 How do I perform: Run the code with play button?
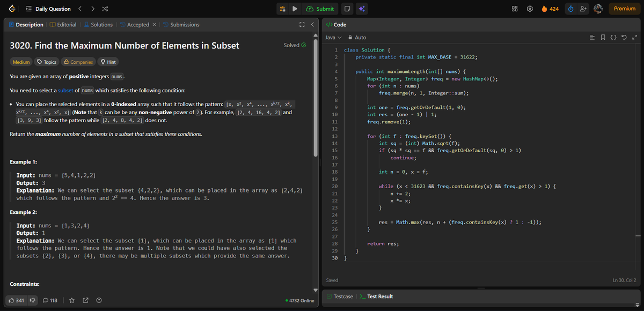(295, 9)
